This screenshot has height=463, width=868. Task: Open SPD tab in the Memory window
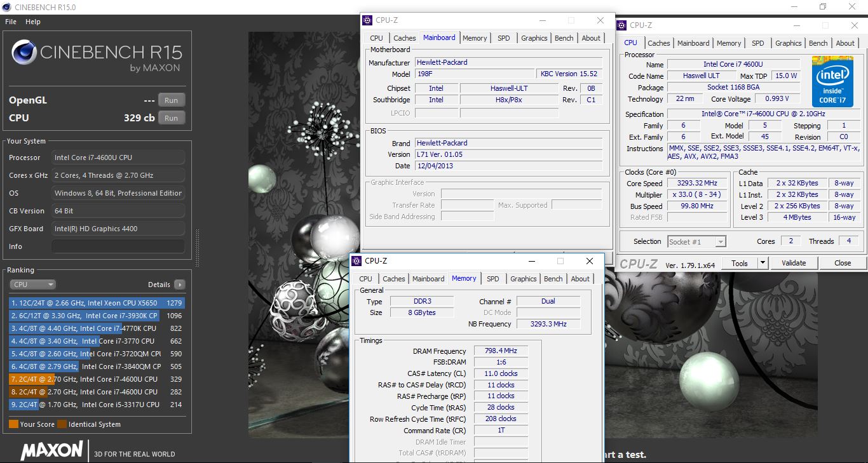pyautogui.click(x=493, y=279)
